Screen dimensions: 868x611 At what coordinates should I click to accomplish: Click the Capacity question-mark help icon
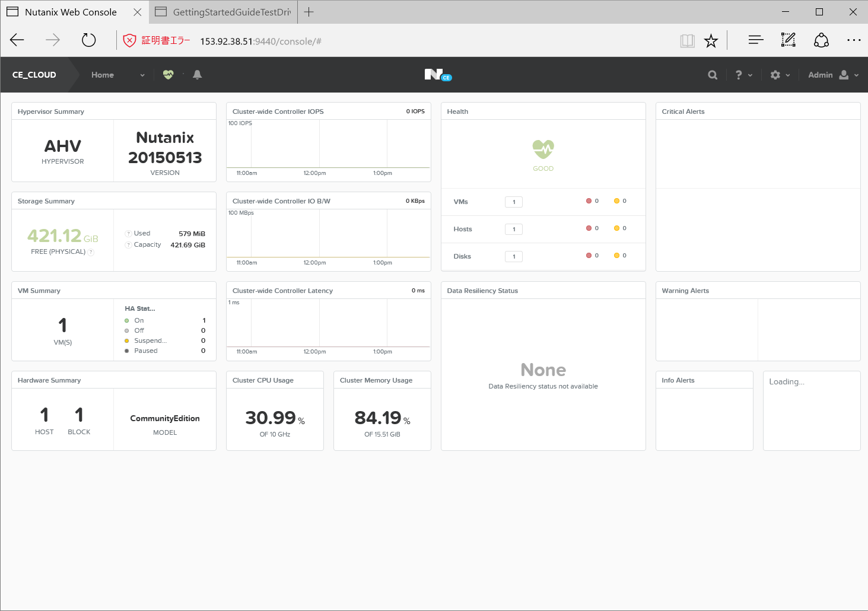128,245
